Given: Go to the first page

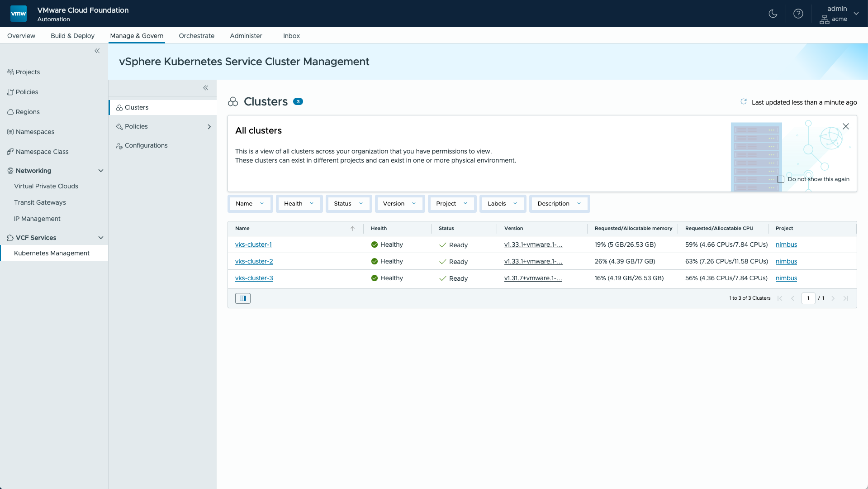Looking at the screenshot, I should (x=780, y=298).
